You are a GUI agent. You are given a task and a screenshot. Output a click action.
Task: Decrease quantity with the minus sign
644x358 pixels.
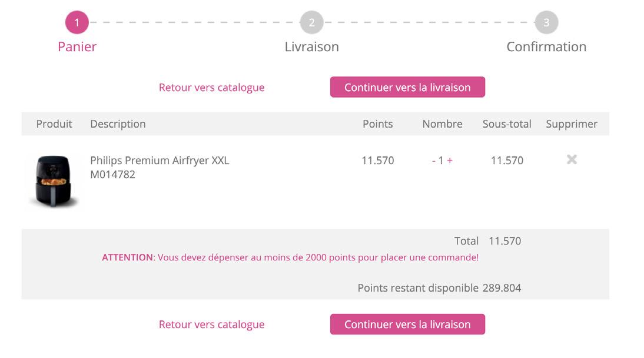click(434, 160)
